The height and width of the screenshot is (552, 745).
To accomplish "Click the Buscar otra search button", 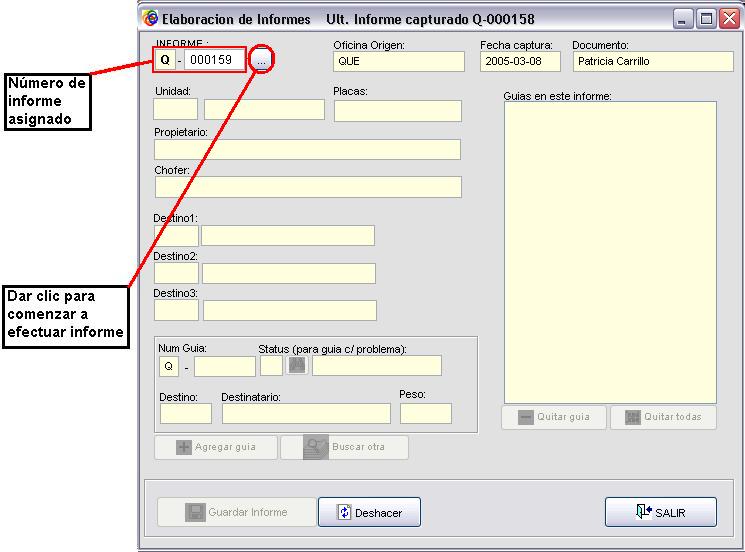I will [x=344, y=447].
